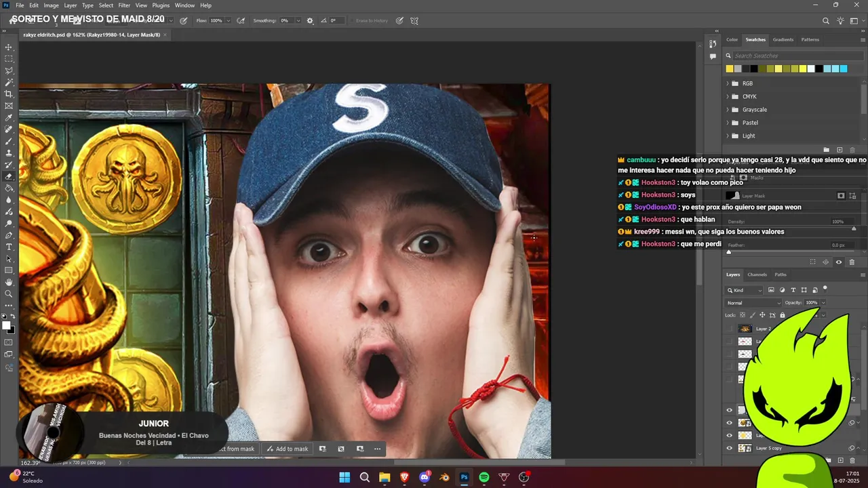868x488 pixels.
Task: Delete layer with Layers panel trash icon
Action: pyautogui.click(x=852, y=460)
